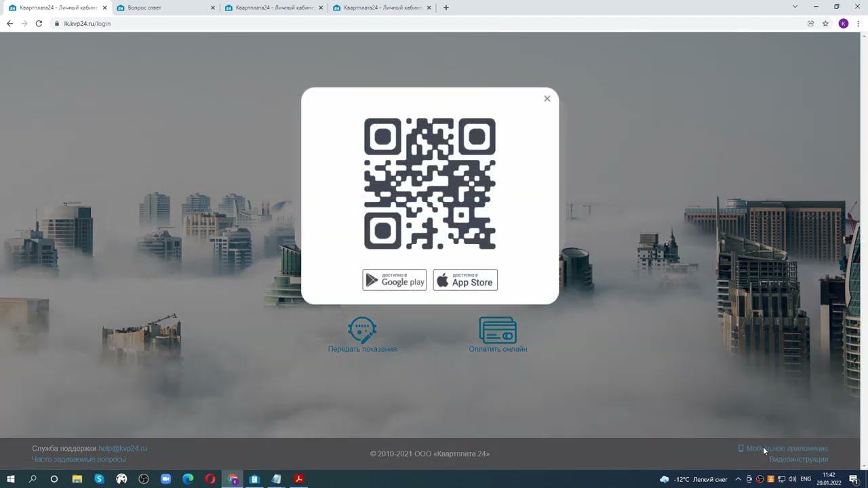Viewport: 868px width, 488px height.
Task: Open 'Часто задаваемые вопросы' link
Action: [79, 460]
